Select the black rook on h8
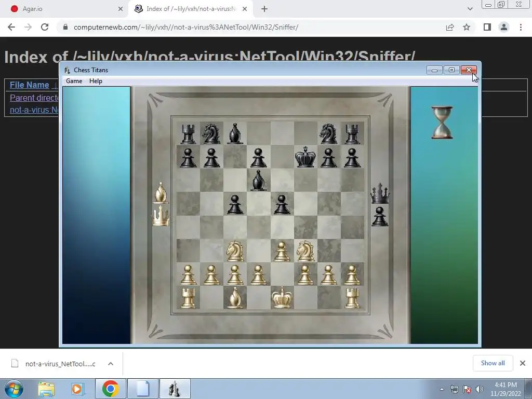This screenshot has height=399, width=532. pyautogui.click(x=352, y=134)
